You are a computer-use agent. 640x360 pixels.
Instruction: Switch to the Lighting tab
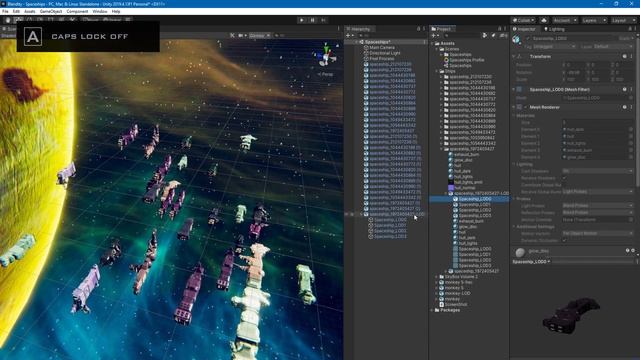554,29
